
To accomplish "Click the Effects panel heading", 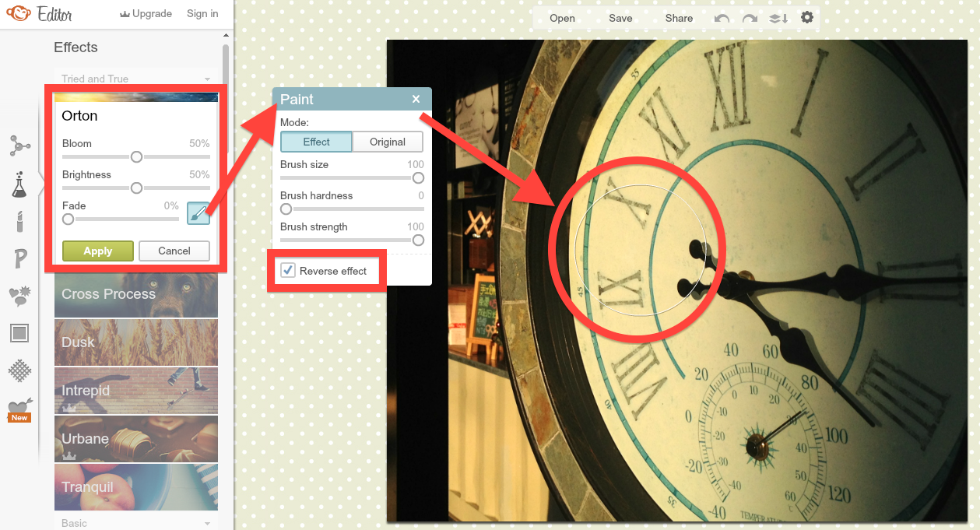I will click(76, 47).
